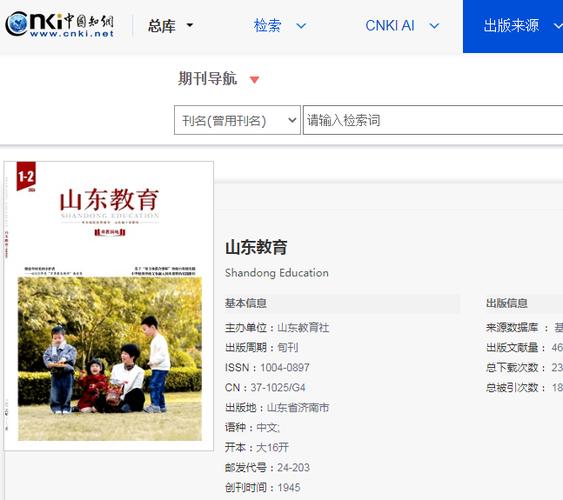Screen dimensions: 563x500
Task: Click the 总下载次数 label
Action: click(x=512, y=368)
